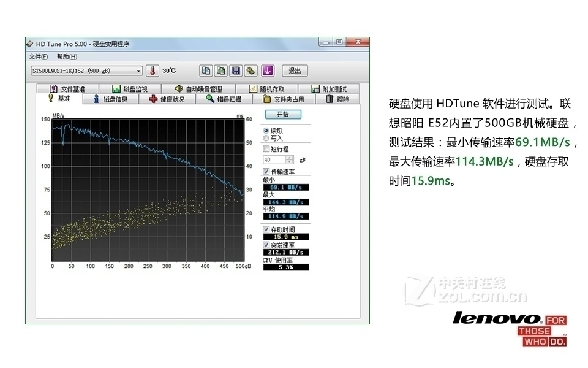588x368 pixels.
Task: Open the 错误扫描 (Error Scan) magnifier icon
Action: [x=210, y=99]
